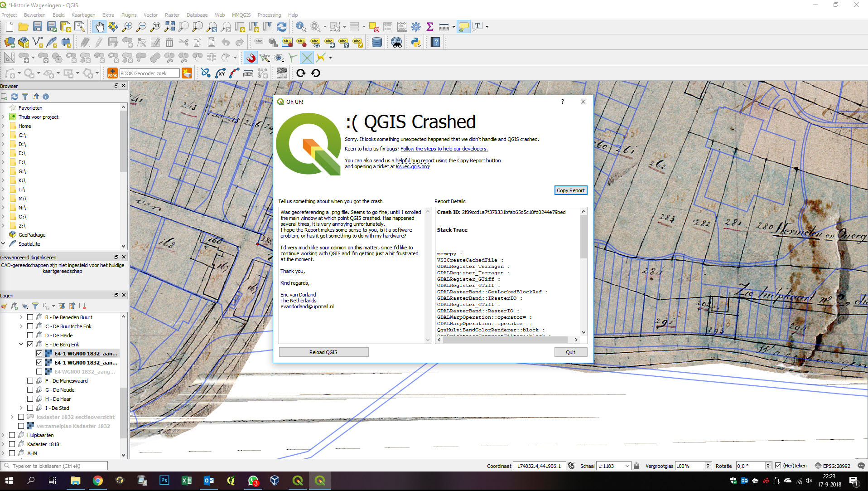Click the rotate clockwise arrow icon
868x491 pixels.
(301, 73)
